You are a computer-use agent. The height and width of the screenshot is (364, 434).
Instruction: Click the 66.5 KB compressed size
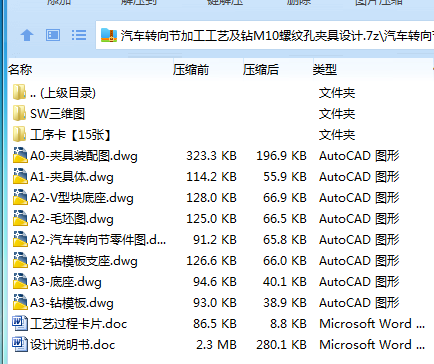coord(285,219)
